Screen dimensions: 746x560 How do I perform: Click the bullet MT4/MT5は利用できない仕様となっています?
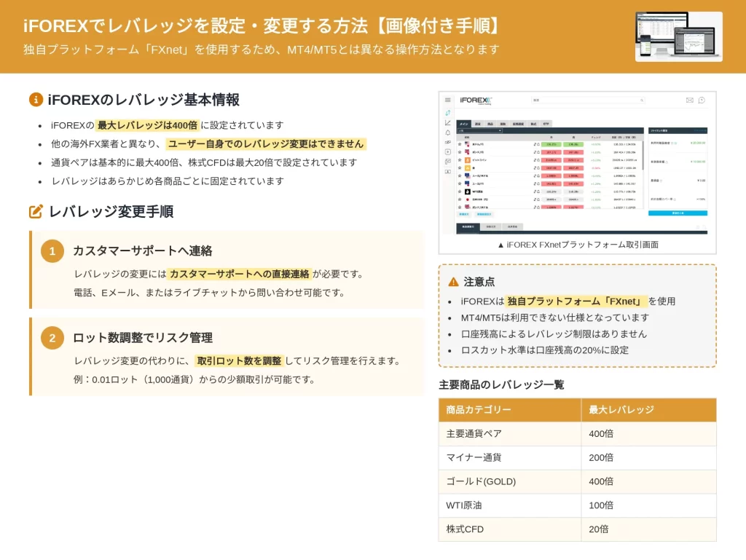click(x=554, y=318)
